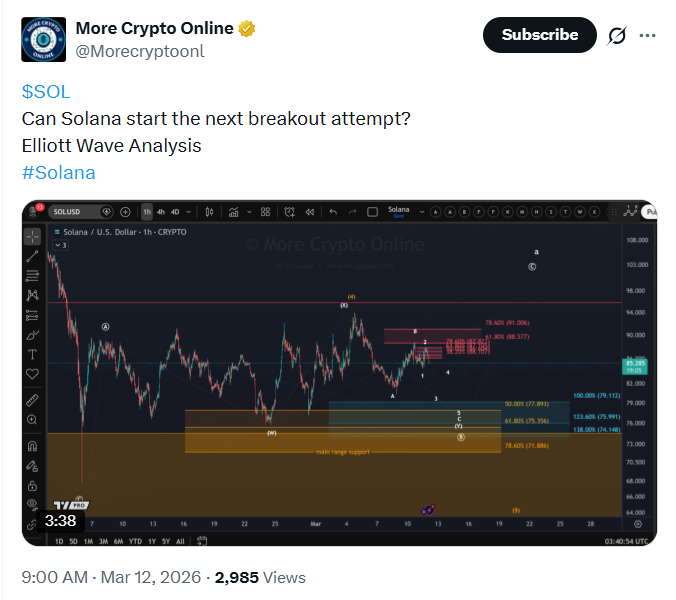Click the Subscribe button
Viewport: 676px width, 600px height.
pos(540,35)
